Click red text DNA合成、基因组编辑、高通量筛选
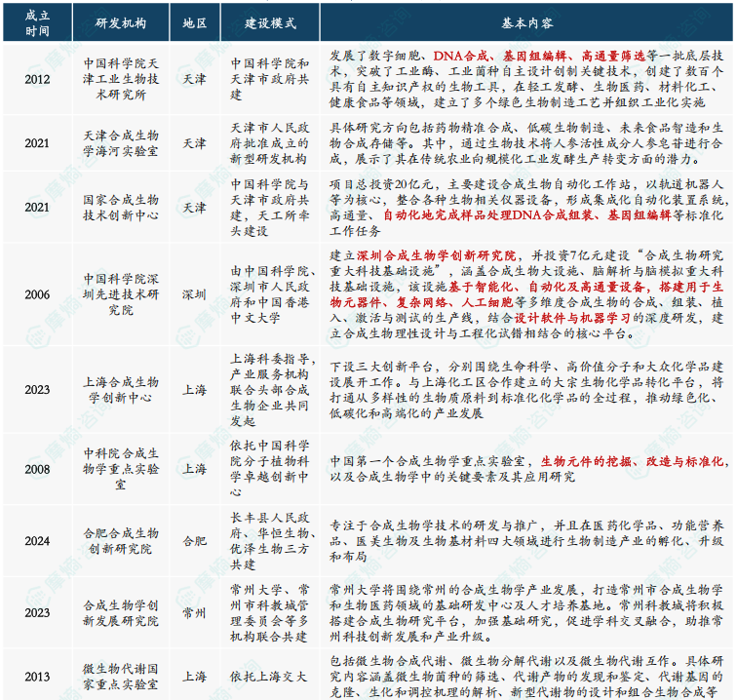Viewport: 737px width, 700px height. 539,56
